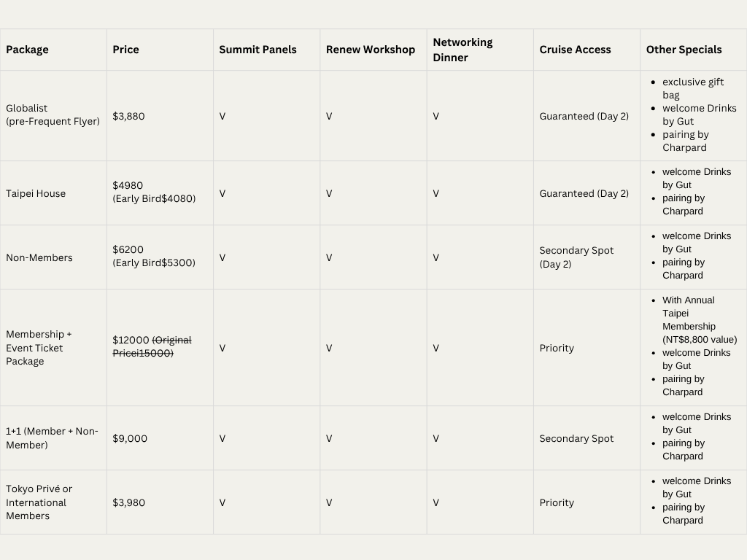Click the Package column header
747x560 pixels.
(27, 50)
